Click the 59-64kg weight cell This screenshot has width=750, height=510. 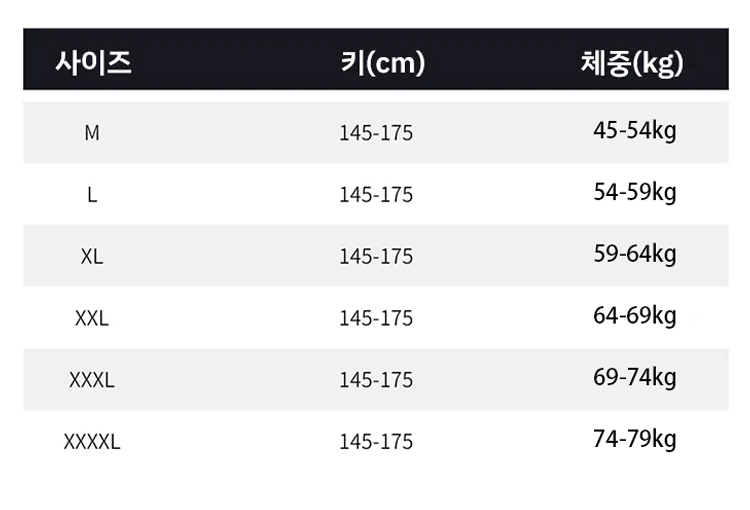635,254
